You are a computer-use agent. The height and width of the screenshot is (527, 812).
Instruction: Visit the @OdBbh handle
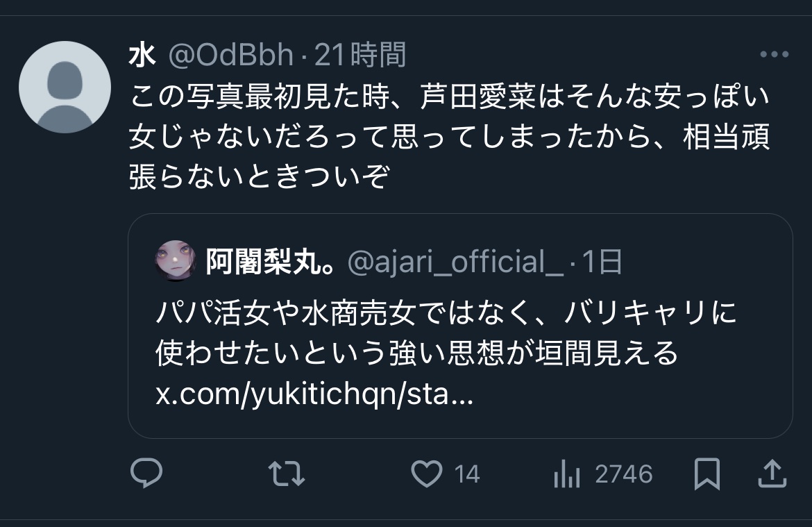pyautogui.click(x=231, y=55)
